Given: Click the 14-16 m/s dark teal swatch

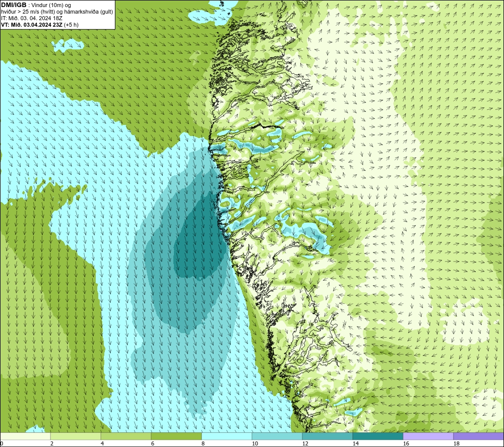Looking at the screenshot, I should pos(377,436).
